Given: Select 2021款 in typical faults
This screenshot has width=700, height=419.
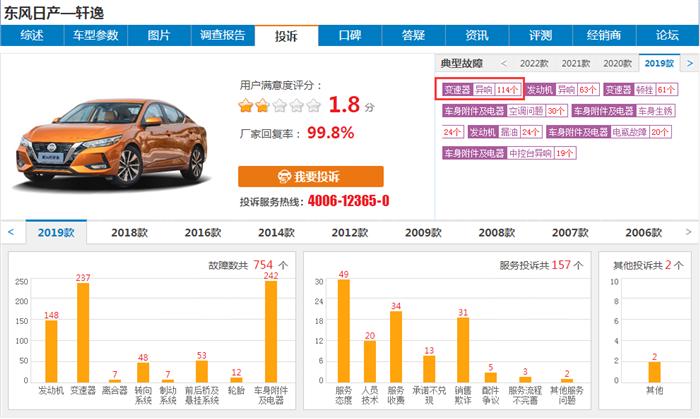Looking at the screenshot, I should [x=576, y=63].
